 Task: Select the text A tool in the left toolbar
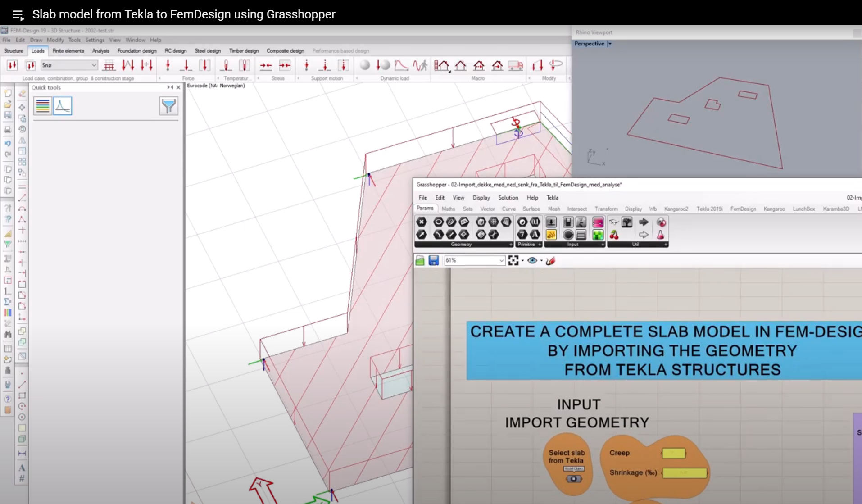click(22, 468)
